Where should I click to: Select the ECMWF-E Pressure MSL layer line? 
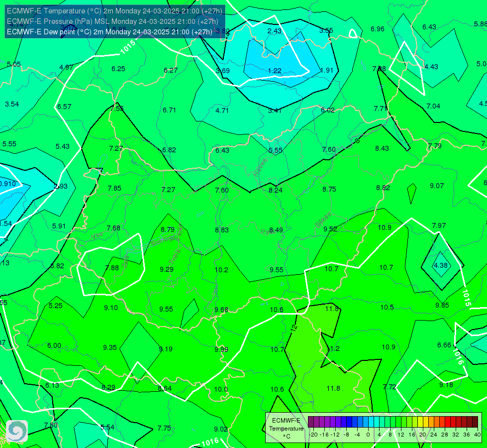coord(112,21)
